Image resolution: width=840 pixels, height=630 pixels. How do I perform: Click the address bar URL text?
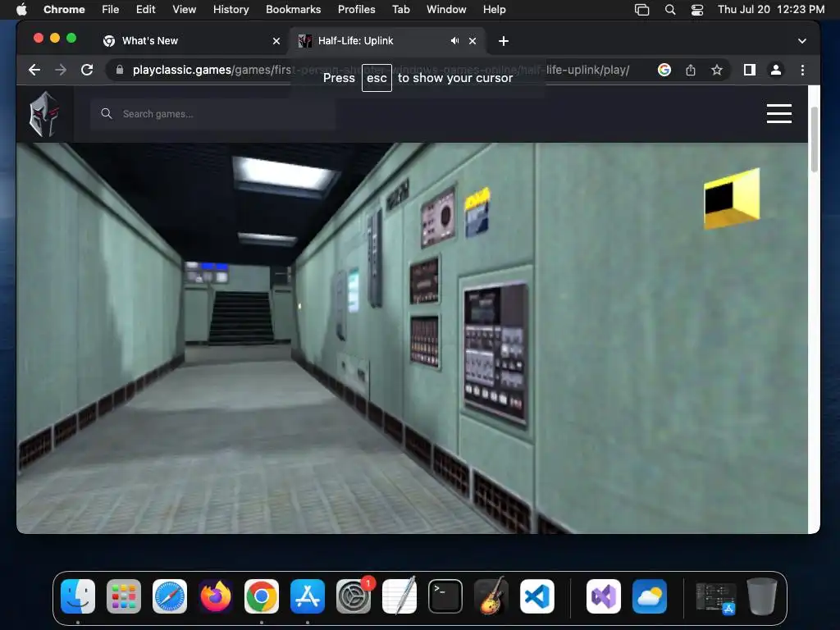coord(381,70)
